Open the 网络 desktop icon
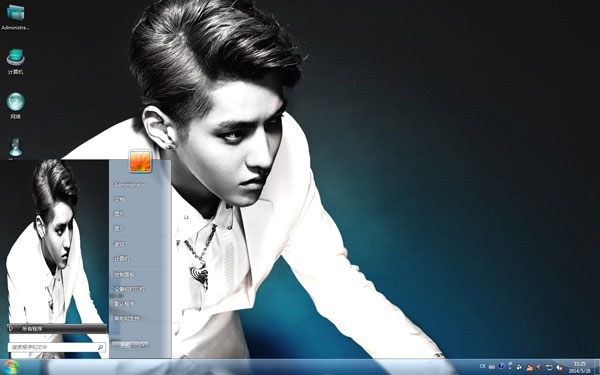 tap(15, 106)
